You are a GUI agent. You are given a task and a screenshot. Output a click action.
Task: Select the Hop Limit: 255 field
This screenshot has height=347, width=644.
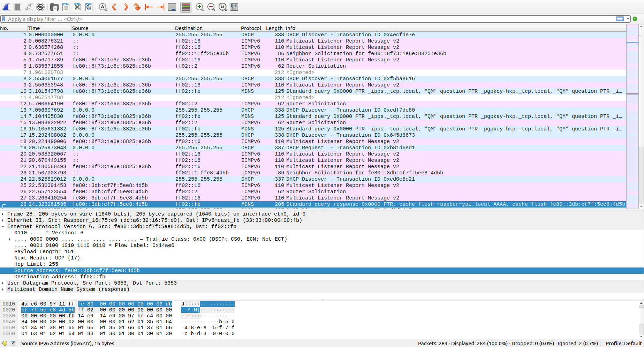pos(36,264)
